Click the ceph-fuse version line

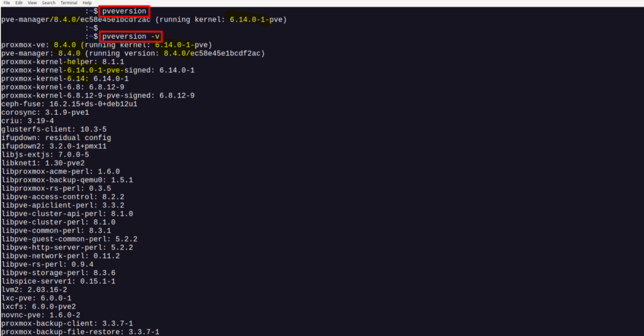click(x=69, y=104)
